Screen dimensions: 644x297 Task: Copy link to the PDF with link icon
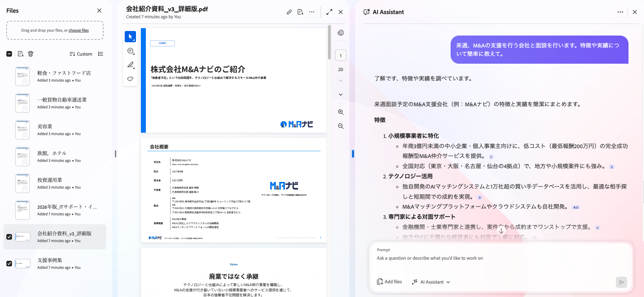289,12
